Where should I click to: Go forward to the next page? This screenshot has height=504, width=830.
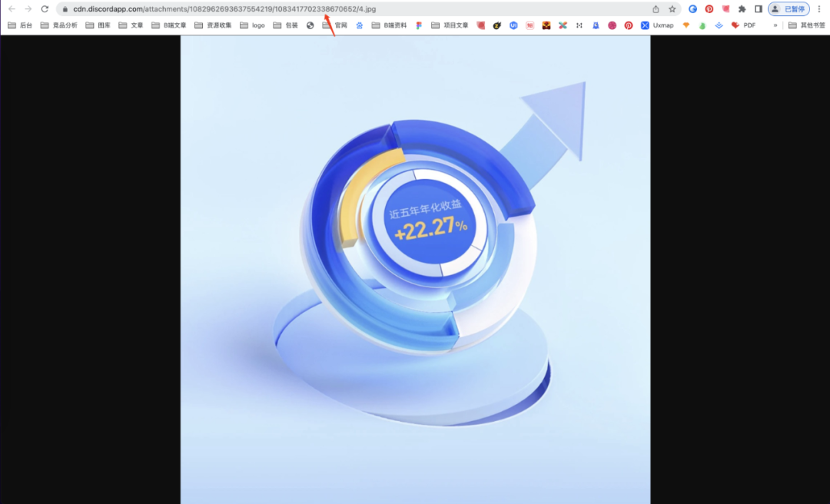click(x=28, y=9)
